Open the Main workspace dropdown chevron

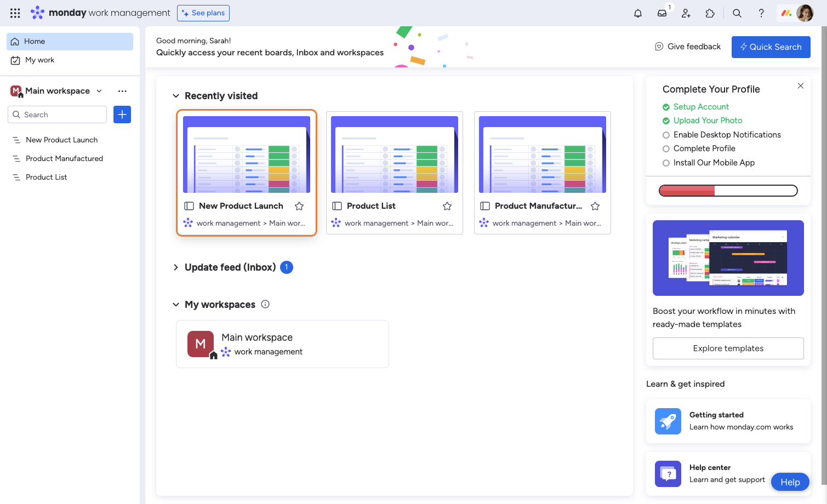tap(99, 91)
